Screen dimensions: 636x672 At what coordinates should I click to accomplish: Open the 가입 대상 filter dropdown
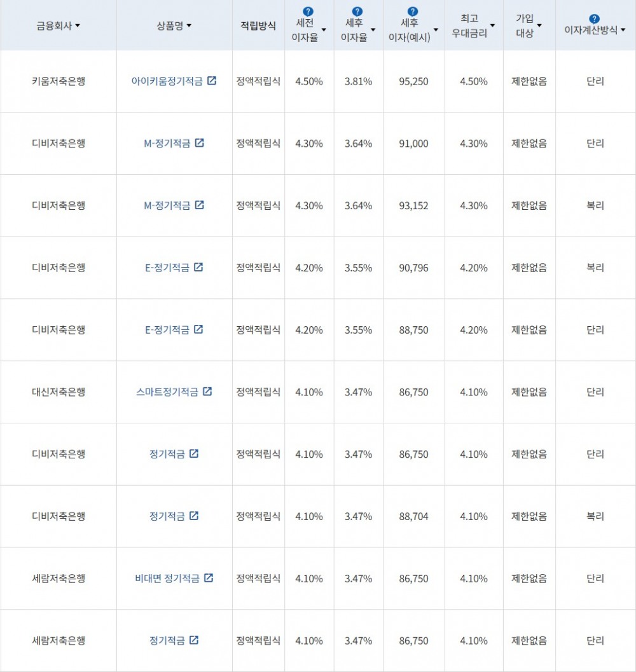pos(539,26)
